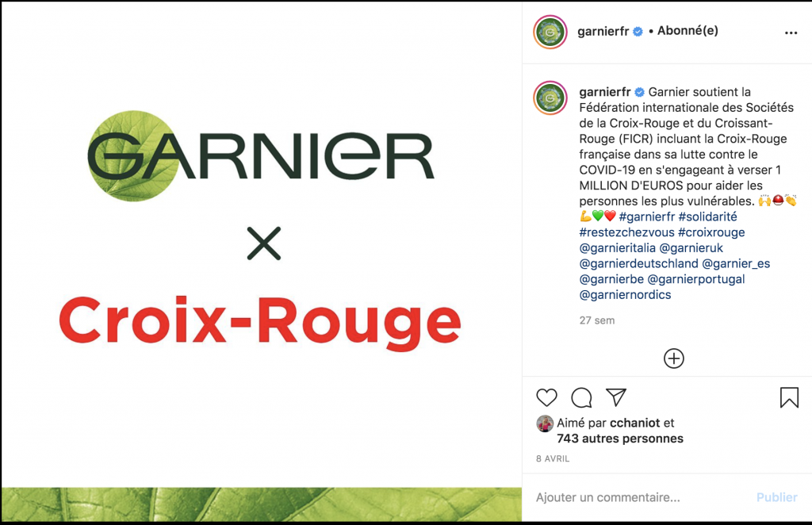
Task: Open the #croixrouge hashtag
Action: point(711,232)
